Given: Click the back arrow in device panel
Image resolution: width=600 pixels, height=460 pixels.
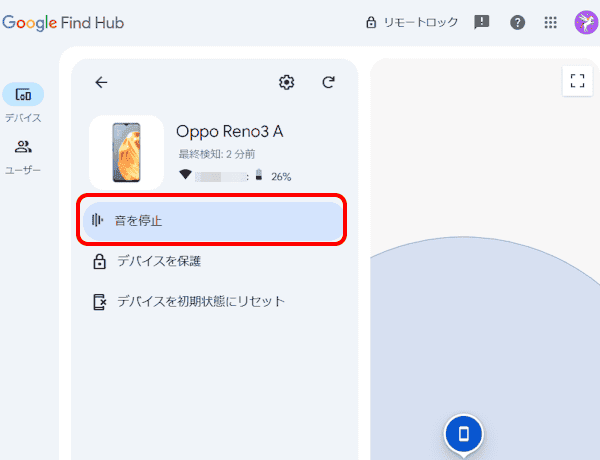Looking at the screenshot, I should click(x=100, y=83).
